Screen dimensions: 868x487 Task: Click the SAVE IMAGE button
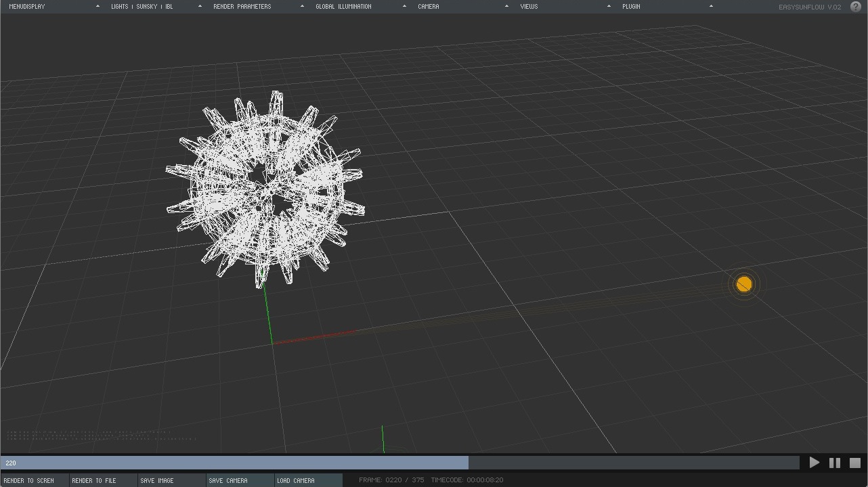click(x=171, y=480)
